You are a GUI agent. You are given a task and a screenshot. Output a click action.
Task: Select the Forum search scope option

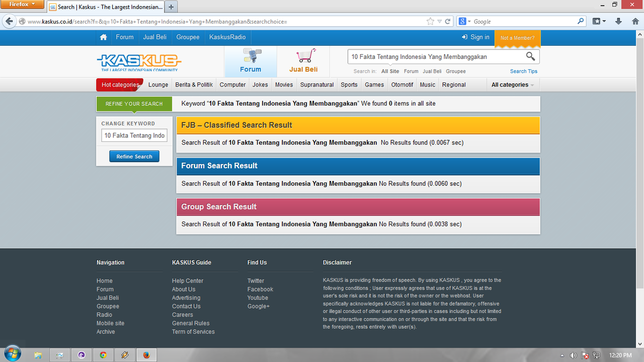pos(411,71)
